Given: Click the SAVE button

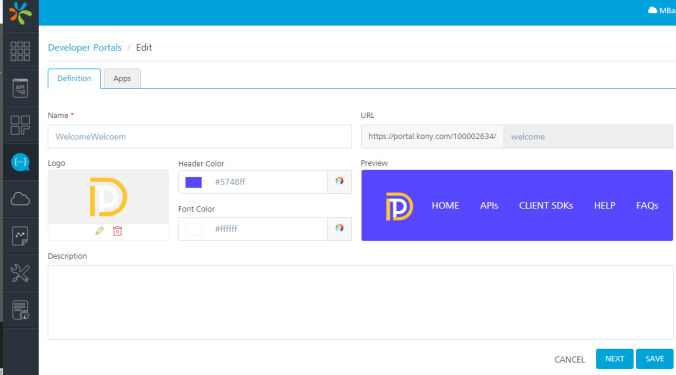Looking at the screenshot, I should point(654,359).
